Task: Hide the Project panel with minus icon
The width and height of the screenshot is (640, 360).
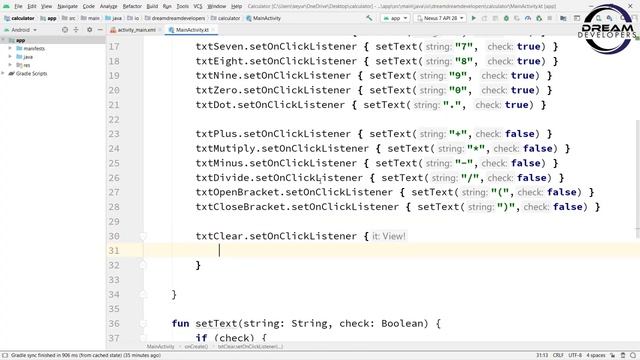Action: (100, 30)
